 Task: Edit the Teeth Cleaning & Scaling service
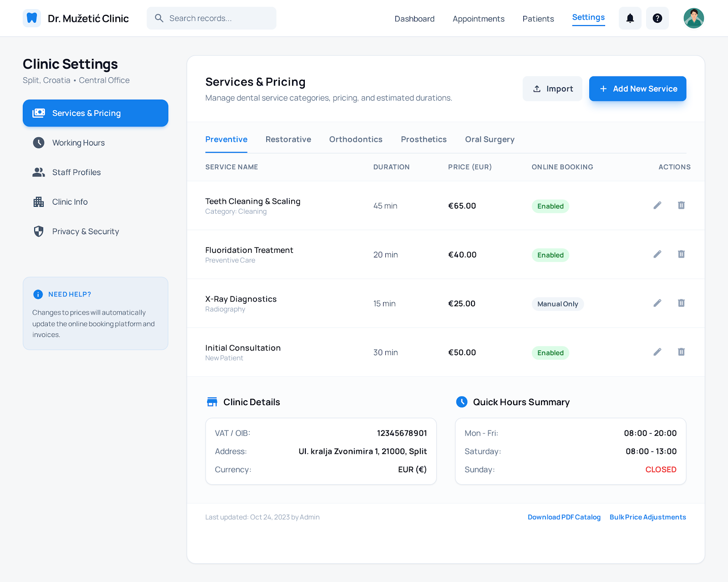(657, 206)
